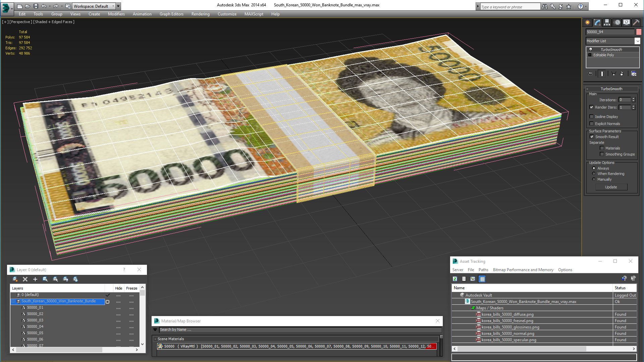Click Help question mark icon in title bar

click(x=580, y=6)
